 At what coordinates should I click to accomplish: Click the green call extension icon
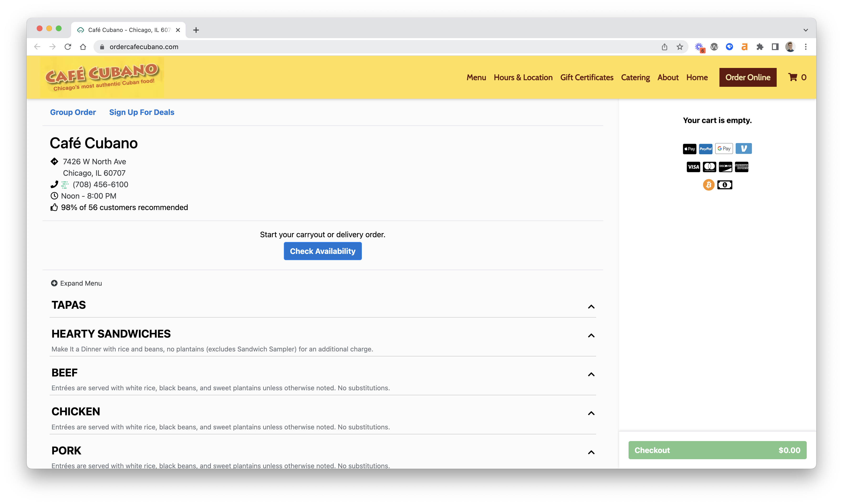pos(65,185)
